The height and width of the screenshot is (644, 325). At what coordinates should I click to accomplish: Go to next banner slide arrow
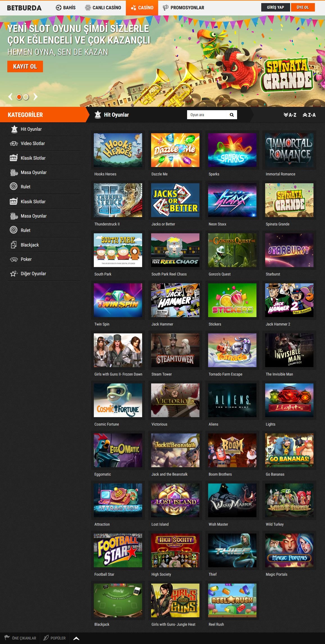coord(35,97)
